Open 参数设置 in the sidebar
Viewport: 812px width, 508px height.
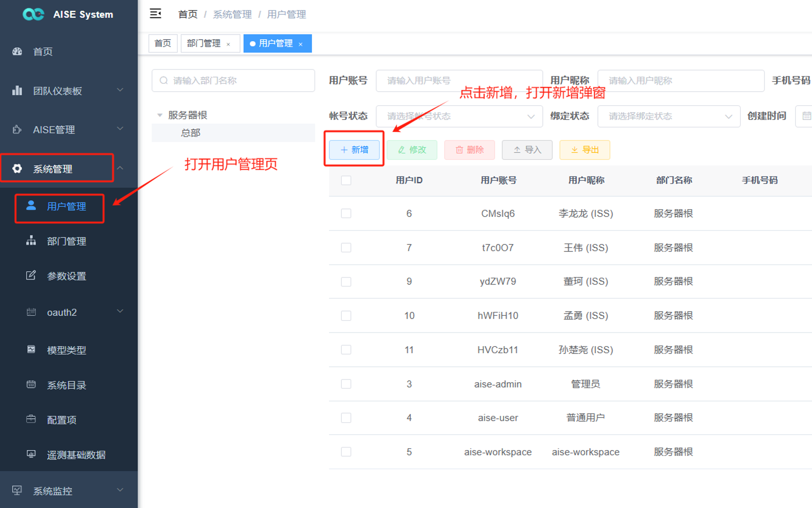click(66, 276)
